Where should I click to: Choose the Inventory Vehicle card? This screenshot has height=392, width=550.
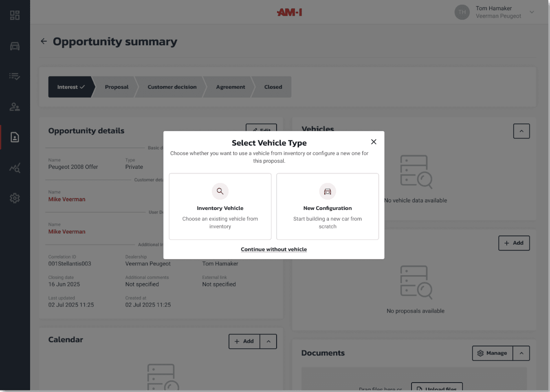click(220, 207)
